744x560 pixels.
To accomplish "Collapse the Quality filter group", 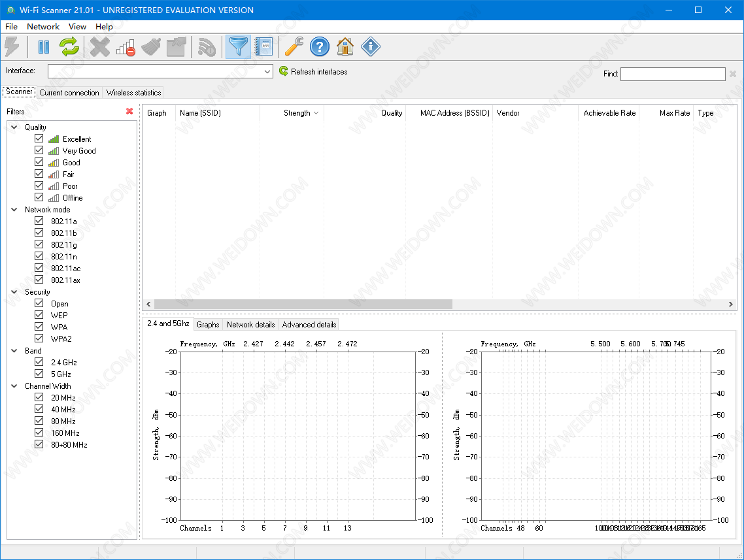I will click(14, 127).
